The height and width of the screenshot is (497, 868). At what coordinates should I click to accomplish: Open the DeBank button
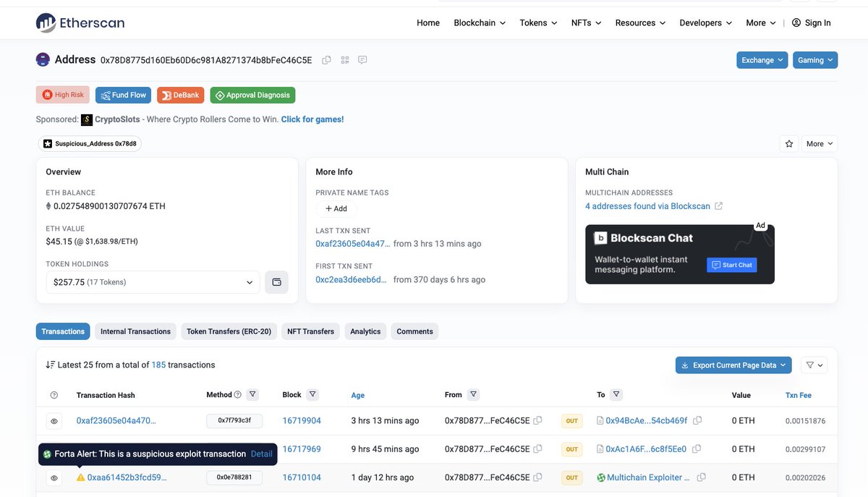tap(181, 95)
